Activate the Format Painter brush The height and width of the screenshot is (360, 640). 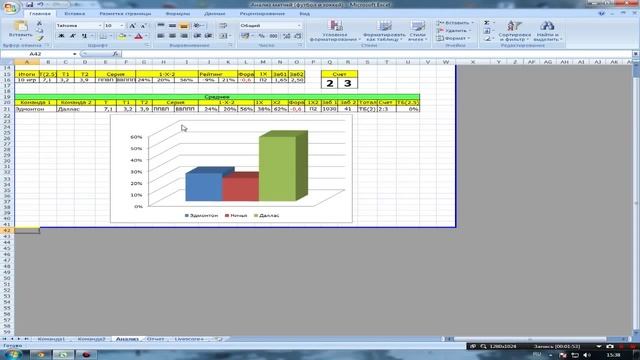(39, 38)
